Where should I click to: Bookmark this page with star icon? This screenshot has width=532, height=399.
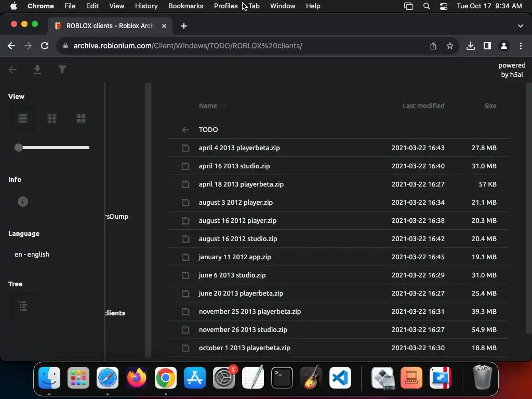pos(450,46)
